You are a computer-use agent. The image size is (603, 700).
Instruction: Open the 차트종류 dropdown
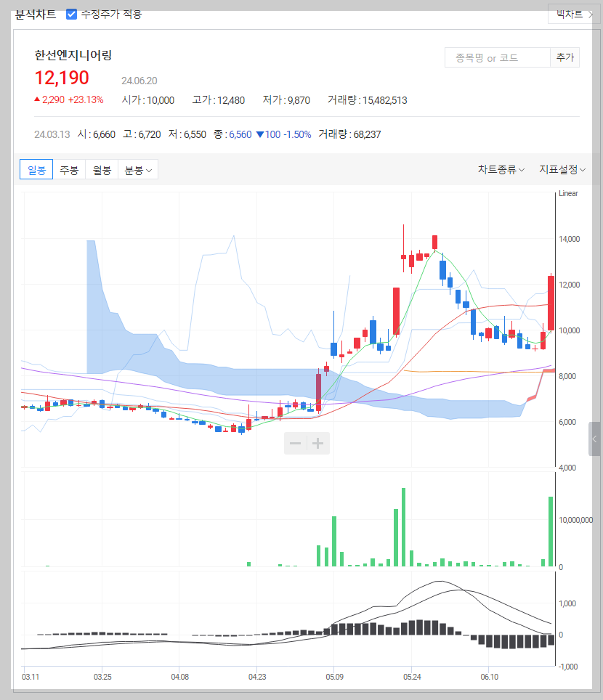tap(501, 170)
